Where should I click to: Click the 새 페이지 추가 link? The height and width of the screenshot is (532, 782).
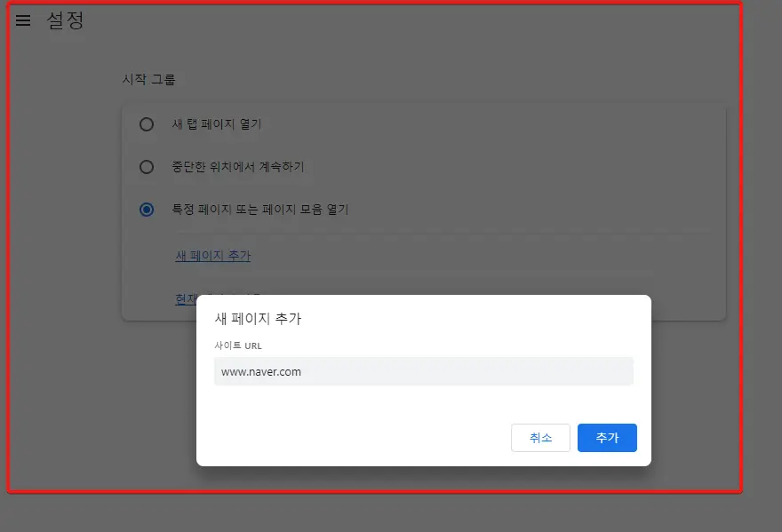point(213,255)
